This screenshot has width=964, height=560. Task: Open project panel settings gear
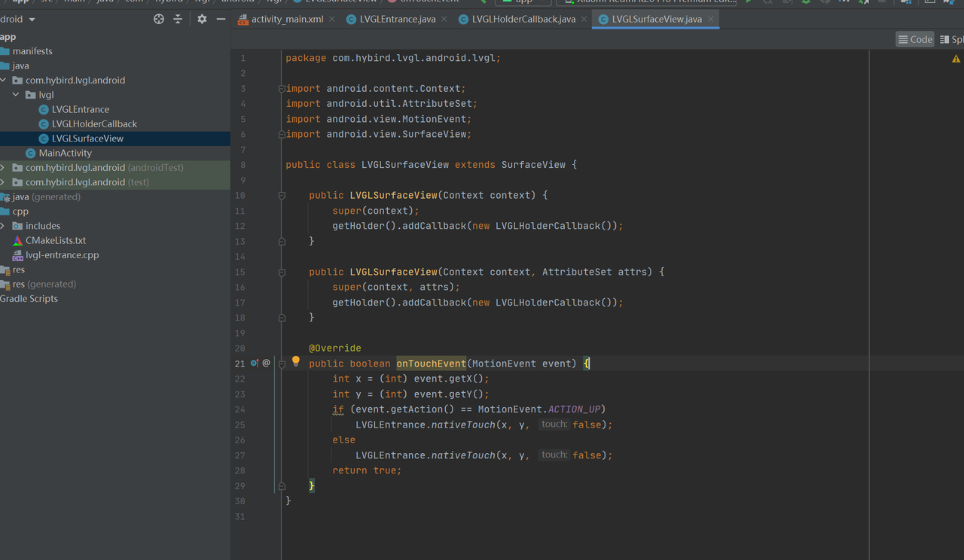coord(202,19)
